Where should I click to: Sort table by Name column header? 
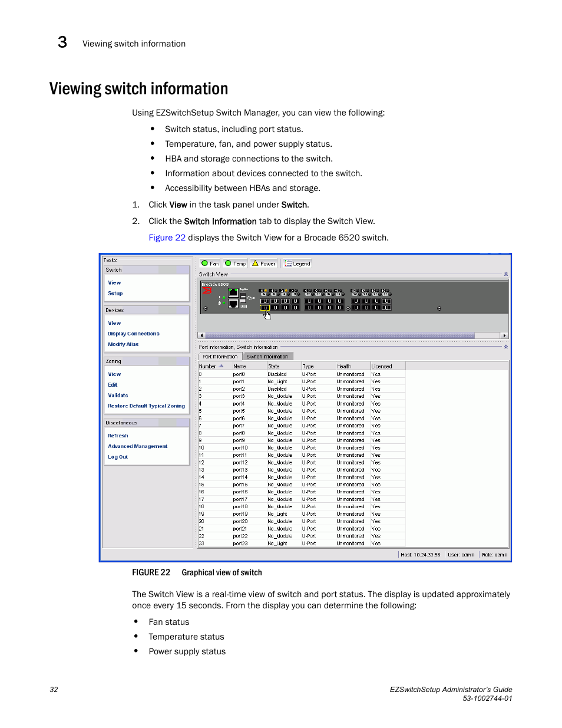click(249, 366)
